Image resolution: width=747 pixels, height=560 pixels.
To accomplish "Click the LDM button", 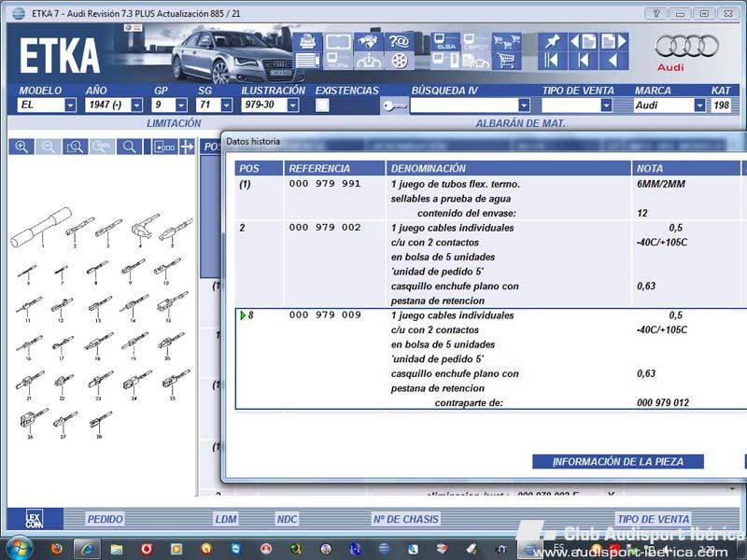I will click(x=226, y=519).
